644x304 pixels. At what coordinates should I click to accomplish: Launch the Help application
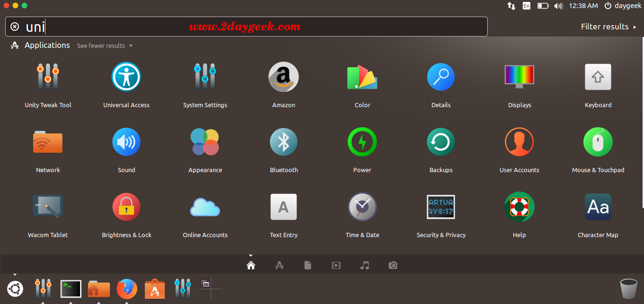[519, 207]
